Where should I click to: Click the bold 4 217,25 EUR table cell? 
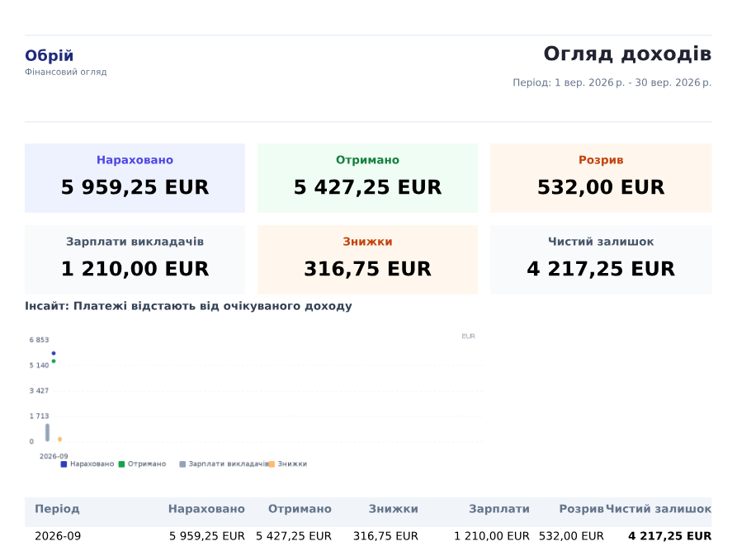click(x=670, y=537)
